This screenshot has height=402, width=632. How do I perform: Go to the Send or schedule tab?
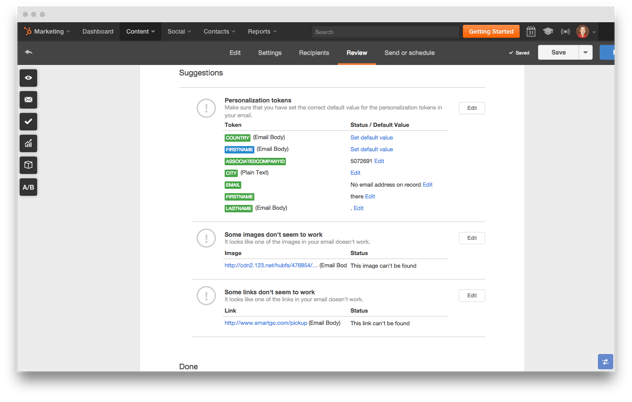coord(409,52)
